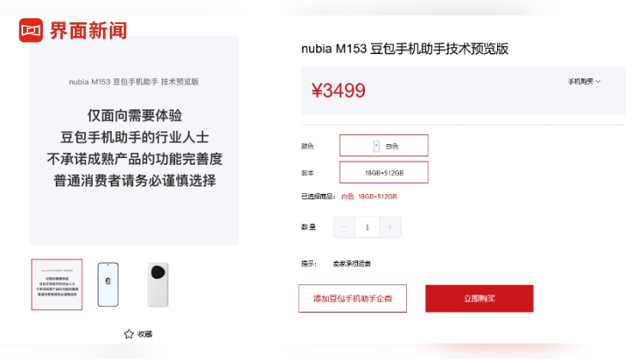Click the quantity number input field
This screenshot has width=644, height=359.
(368, 227)
